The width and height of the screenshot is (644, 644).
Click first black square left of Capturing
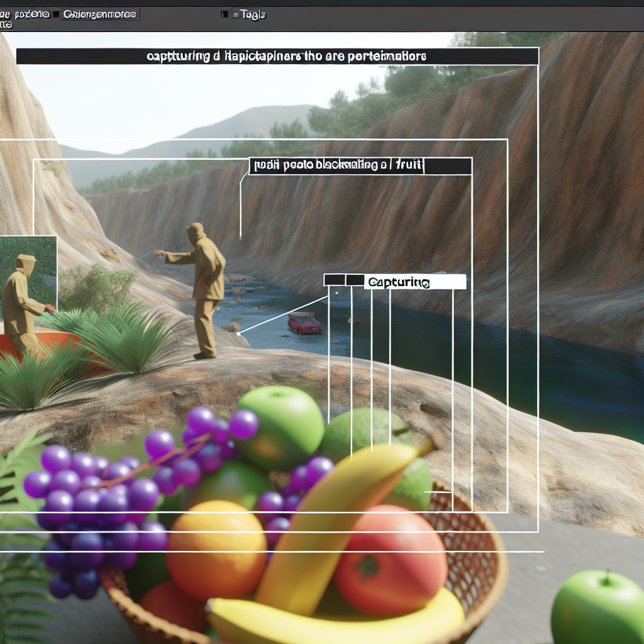point(334,280)
